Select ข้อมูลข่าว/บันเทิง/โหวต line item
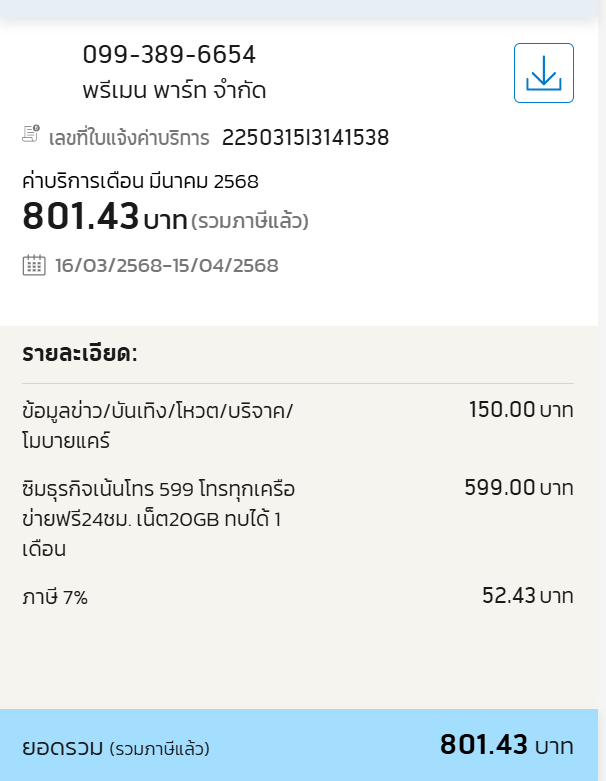606x781 pixels. point(157,426)
